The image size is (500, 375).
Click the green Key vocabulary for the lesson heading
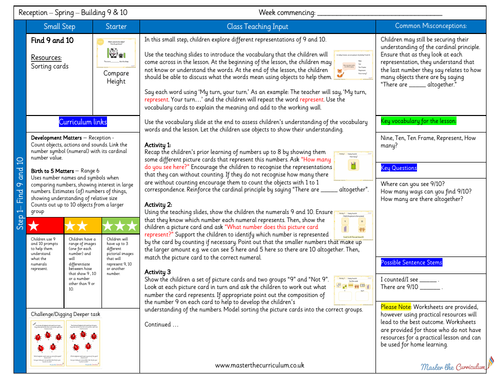(x=418, y=121)
